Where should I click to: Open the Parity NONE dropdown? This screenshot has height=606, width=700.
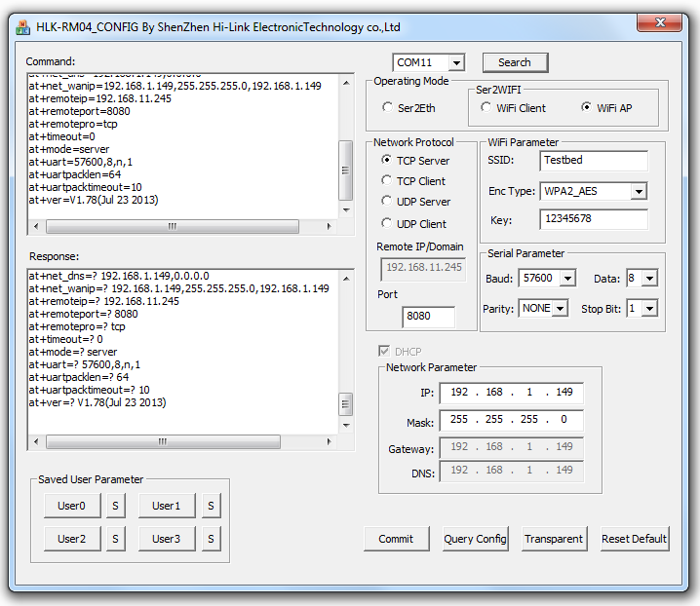tap(560, 308)
